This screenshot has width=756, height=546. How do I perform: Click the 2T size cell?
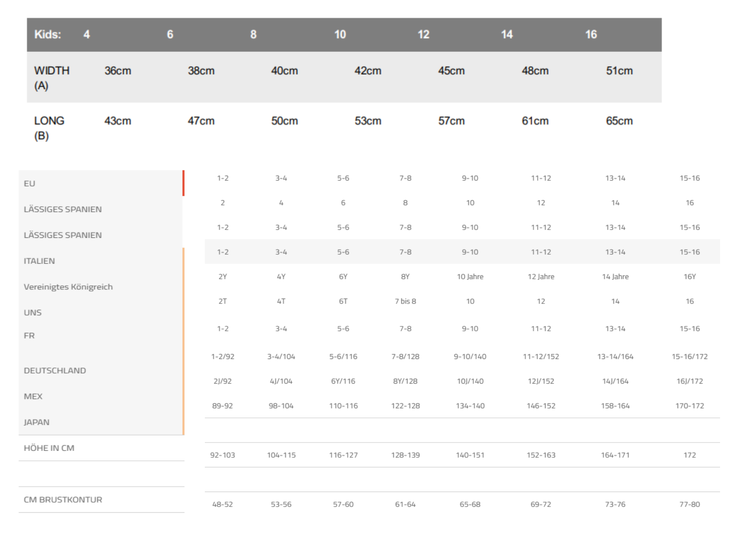(222, 301)
